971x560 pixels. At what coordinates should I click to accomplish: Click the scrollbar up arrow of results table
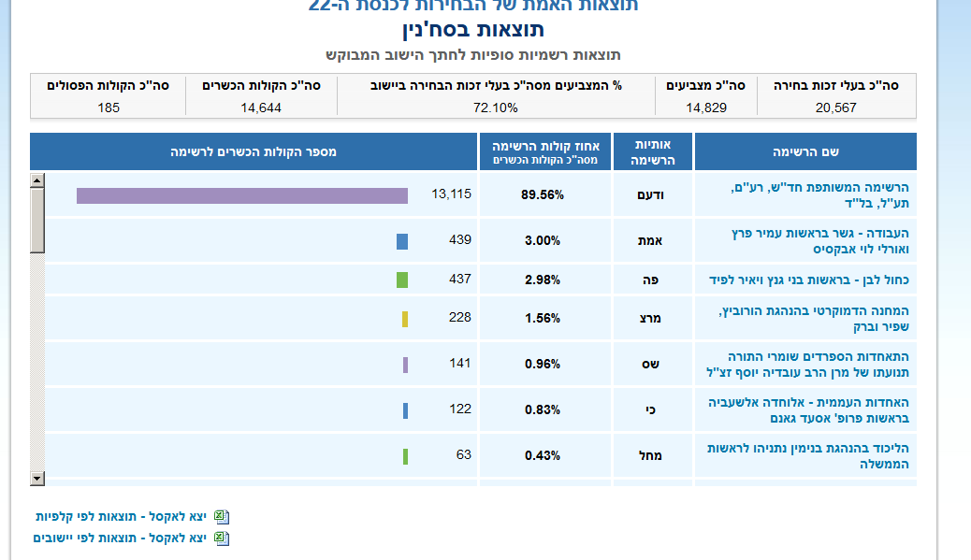click(x=37, y=180)
